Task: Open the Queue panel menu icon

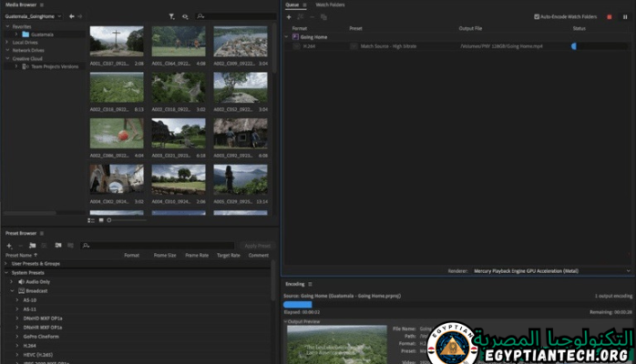Action: [304, 5]
